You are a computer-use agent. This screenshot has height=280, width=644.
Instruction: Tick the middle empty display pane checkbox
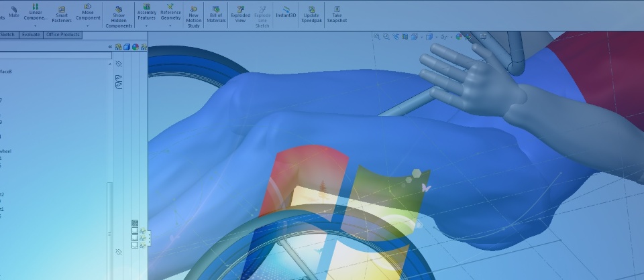[135, 238]
